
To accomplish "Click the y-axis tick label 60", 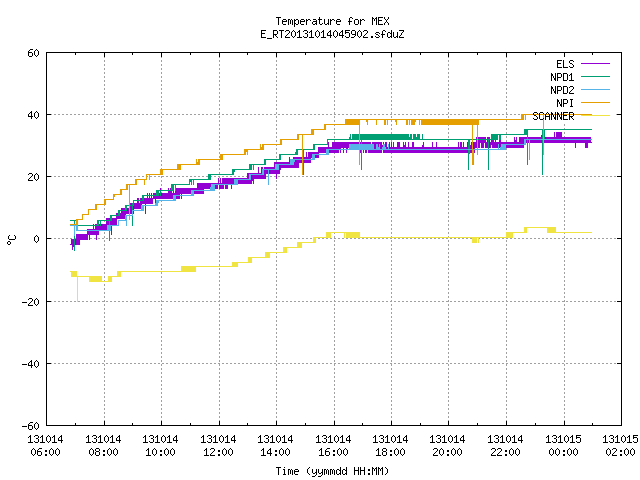I will pos(33,53).
